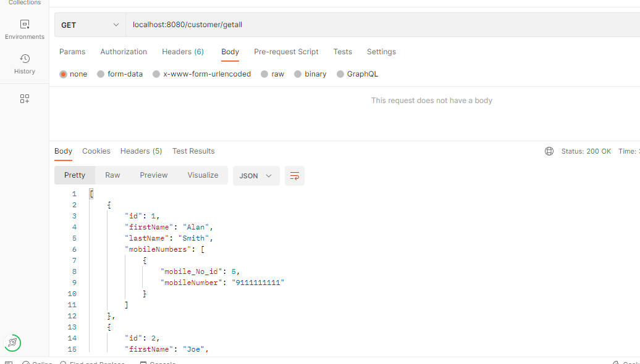Viewport: 640px width, 364px height.
Task: Click the request URL field localhost:8080/customer/getall
Action: (x=382, y=25)
